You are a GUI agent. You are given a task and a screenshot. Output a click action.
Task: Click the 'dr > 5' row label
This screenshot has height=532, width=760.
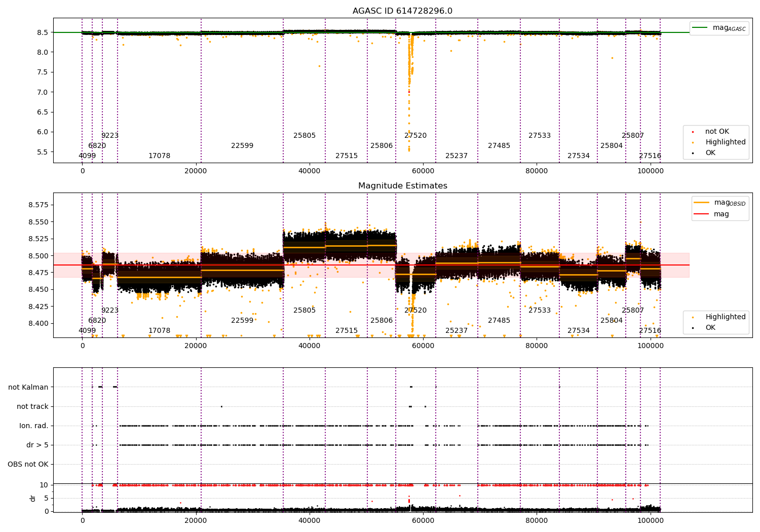[x=37, y=445]
